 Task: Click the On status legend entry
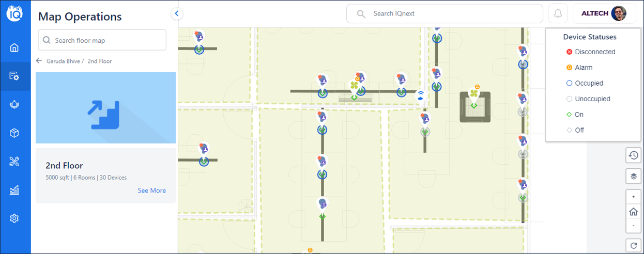tap(575, 115)
